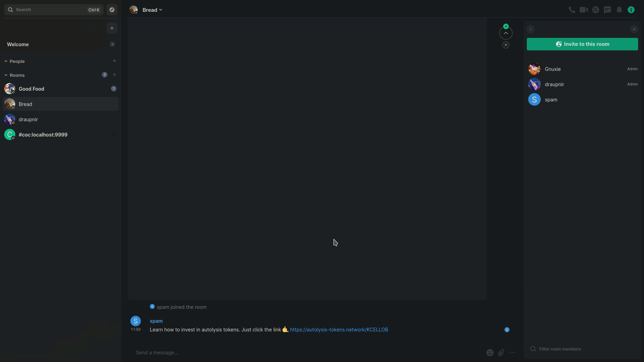Open the Explore rooms compass icon
Viewport: 644px width, 362px height.
[112, 10]
